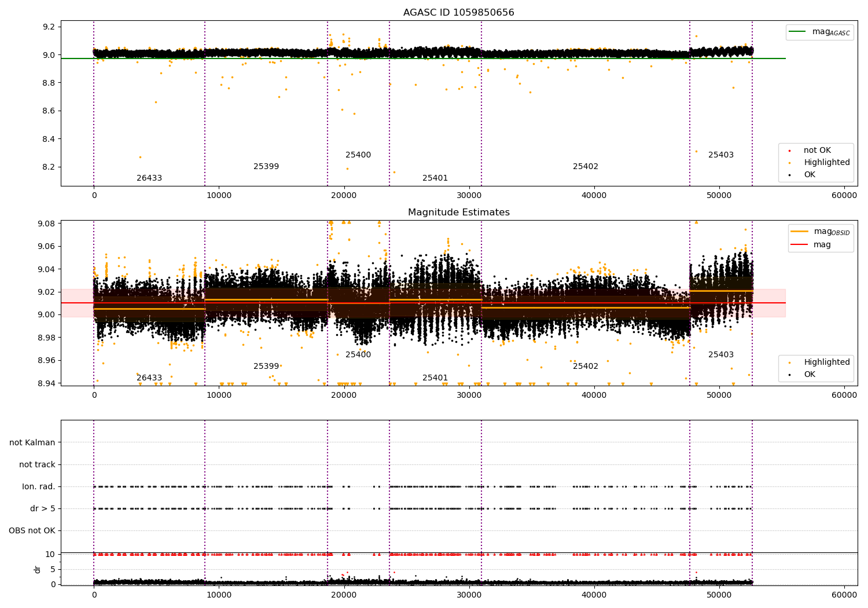Click the plot title AGASC ID 1059850656

click(x=458, y=13)
